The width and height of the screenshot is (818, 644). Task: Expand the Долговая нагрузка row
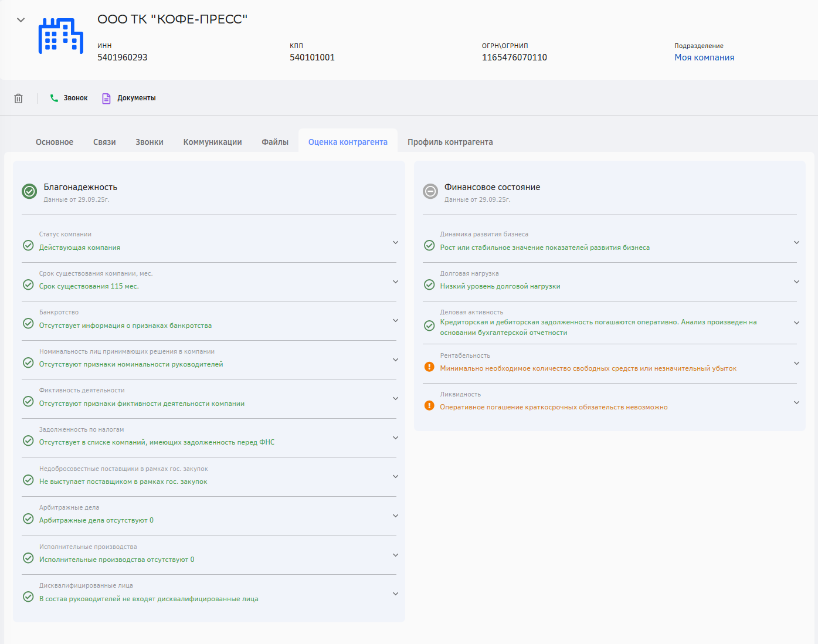point(796,282)
